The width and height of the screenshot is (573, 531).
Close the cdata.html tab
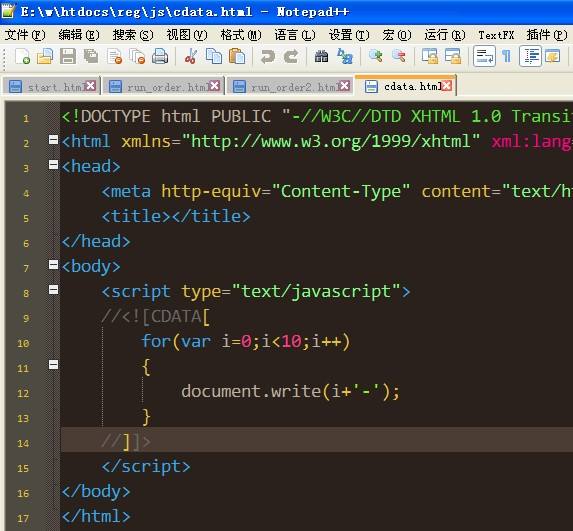[447, 86]
